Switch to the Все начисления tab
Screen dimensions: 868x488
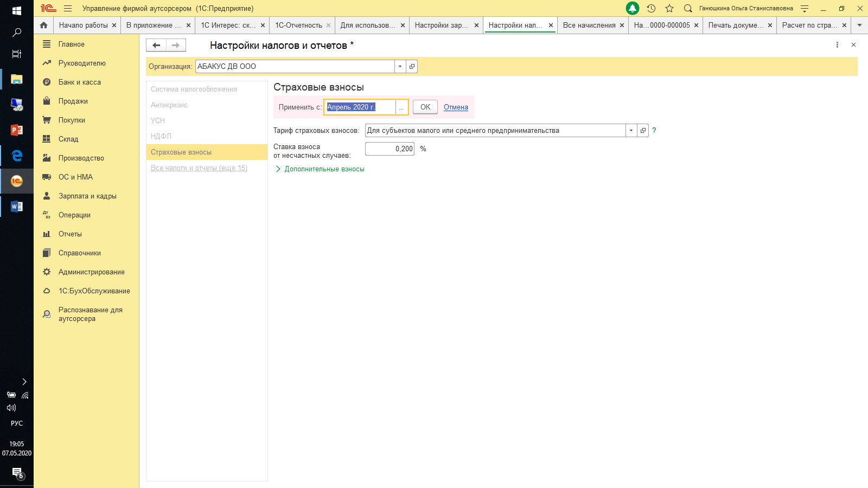589,25
